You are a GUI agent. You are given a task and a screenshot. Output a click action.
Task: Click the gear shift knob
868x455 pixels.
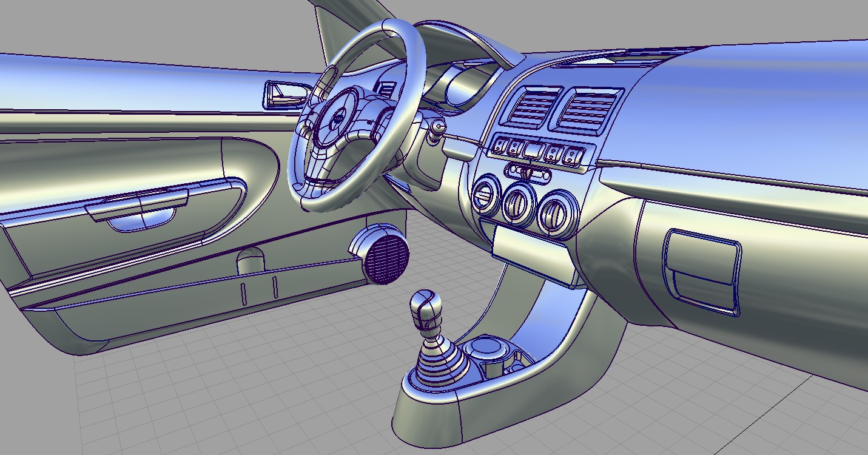click(x=424, y=305)
